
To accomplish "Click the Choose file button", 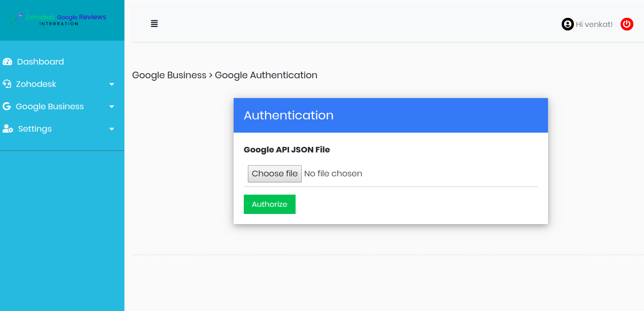I will coord(275,174).
